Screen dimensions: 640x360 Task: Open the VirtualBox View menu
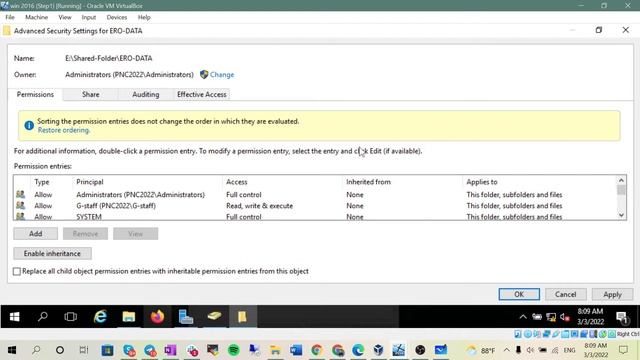[64, 17]
